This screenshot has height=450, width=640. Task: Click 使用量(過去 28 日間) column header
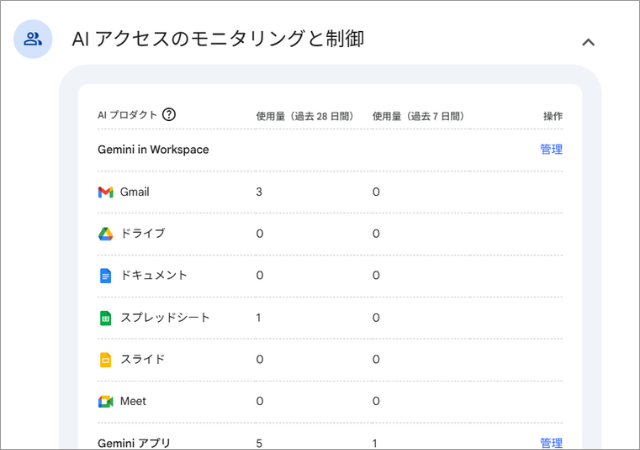(305, 116)
